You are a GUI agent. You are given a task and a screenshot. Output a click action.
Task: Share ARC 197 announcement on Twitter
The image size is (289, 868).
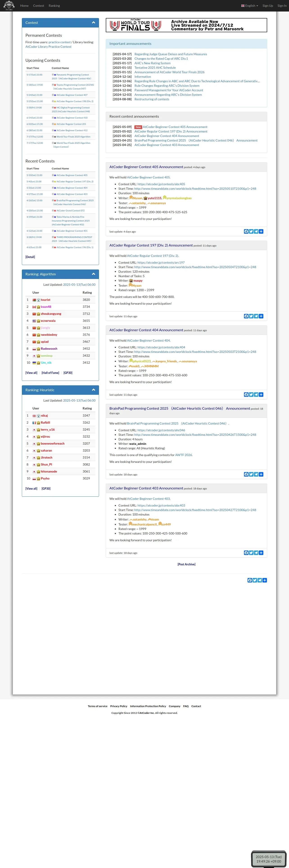click(x=251, y=316)
